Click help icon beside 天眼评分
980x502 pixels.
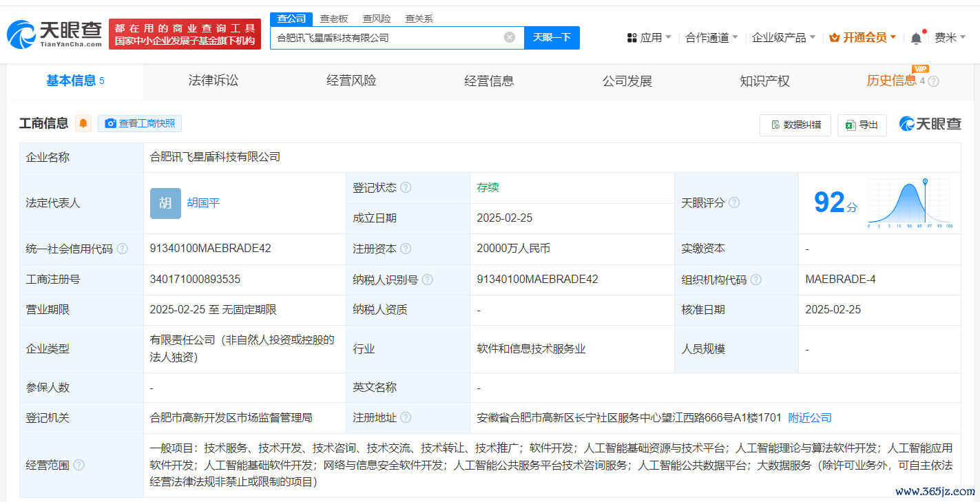pyautogui.click(x=734, y=202)
